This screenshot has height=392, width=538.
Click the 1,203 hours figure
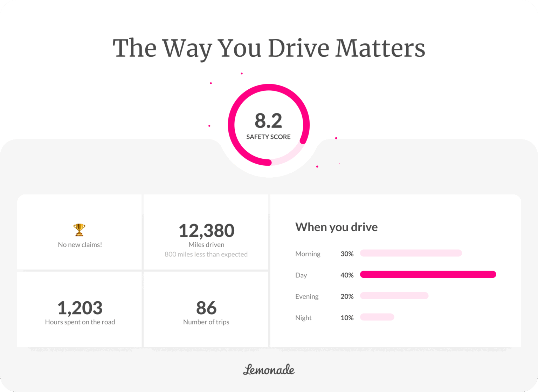(80, 308)
